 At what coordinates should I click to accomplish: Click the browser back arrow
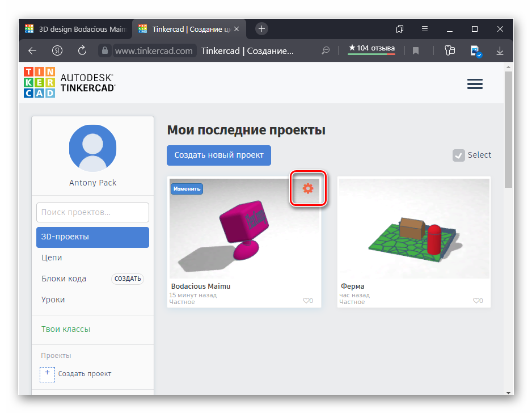click(x=32, y=50)
